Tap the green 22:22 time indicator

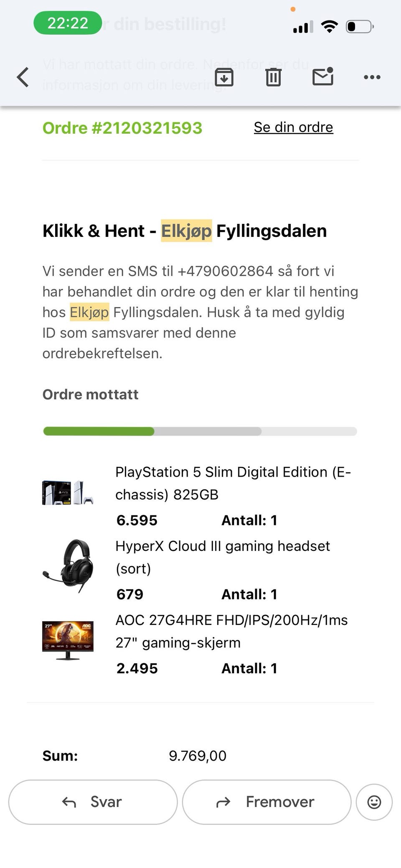coord(68,23)
